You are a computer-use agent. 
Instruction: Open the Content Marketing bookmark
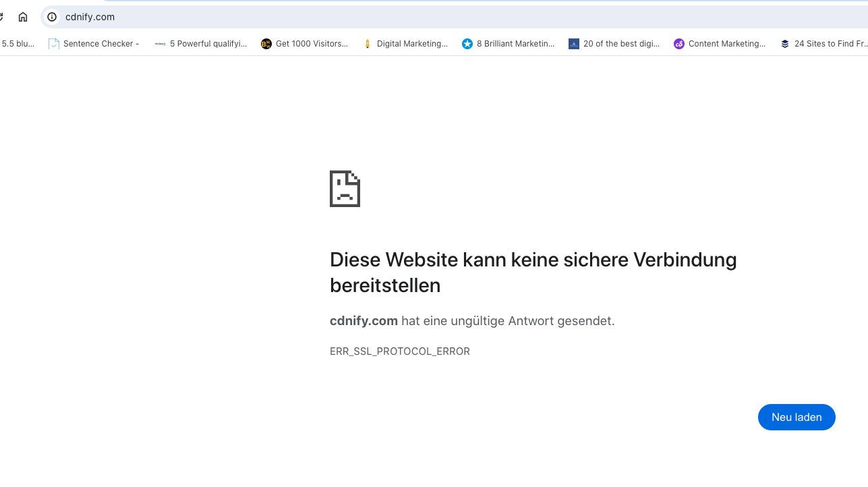click(720, 44)
